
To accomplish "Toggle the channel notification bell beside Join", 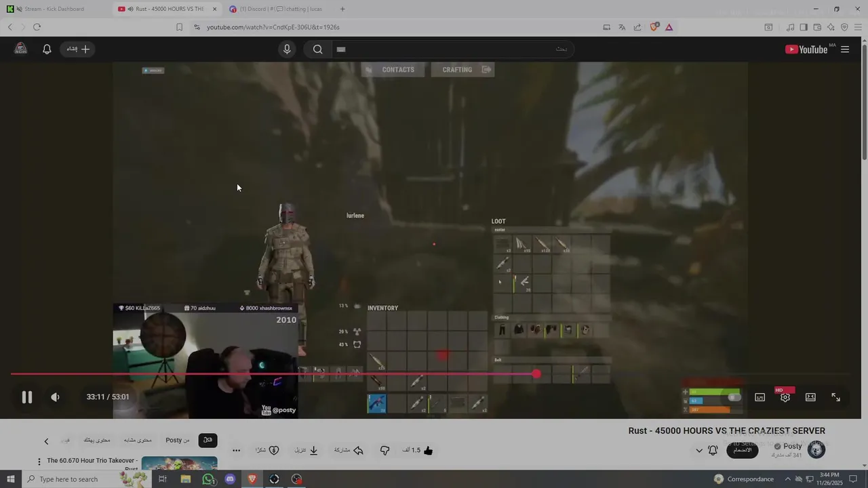I will coord(713,450).
